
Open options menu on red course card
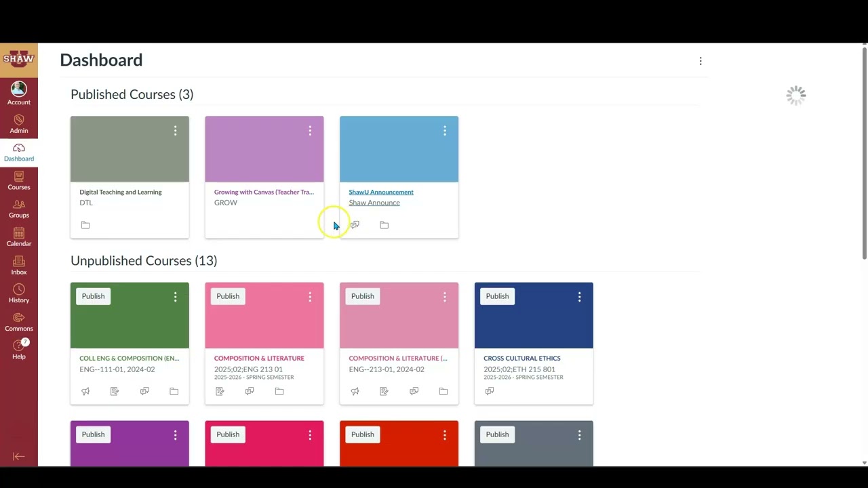[x=445, y=435]
